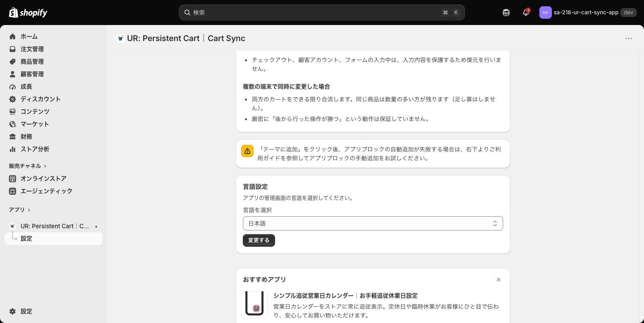Click the bottom 設定 gear icon
The image size is (644, 323).
(13, 311)
